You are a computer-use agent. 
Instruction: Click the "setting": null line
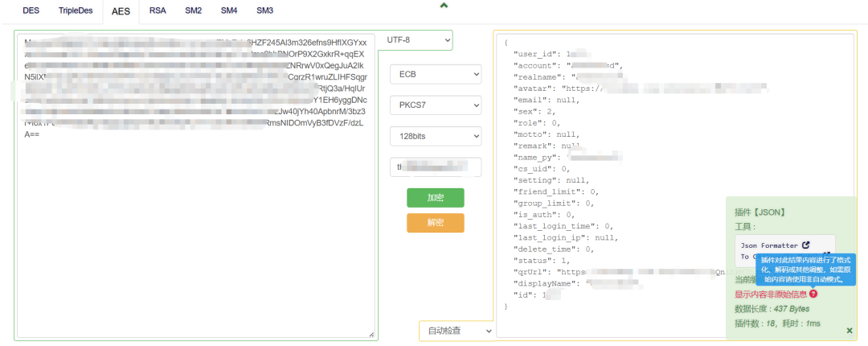coord(551,180)
